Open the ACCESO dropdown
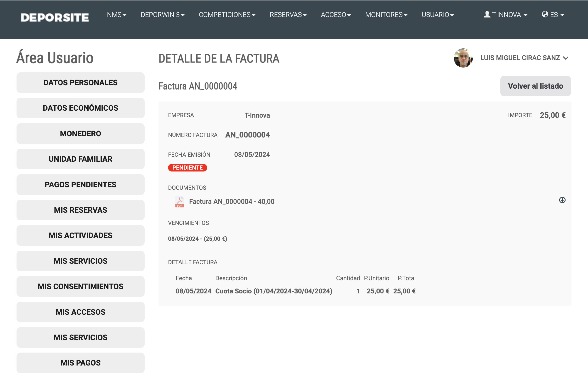Viewport: 588px width, 377px height. click(x=335, y=15)
